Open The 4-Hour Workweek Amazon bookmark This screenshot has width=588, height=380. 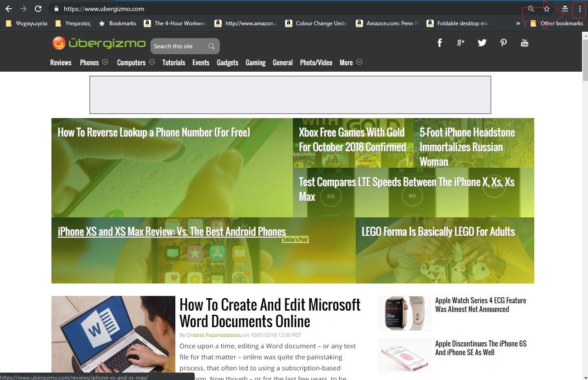click(175, 23)
